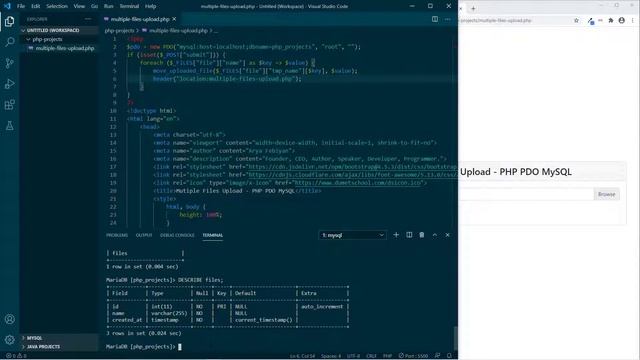Switch to the DEBUG CONSOLE panel tab
The image size is (640, 360).
click(177, 235)
